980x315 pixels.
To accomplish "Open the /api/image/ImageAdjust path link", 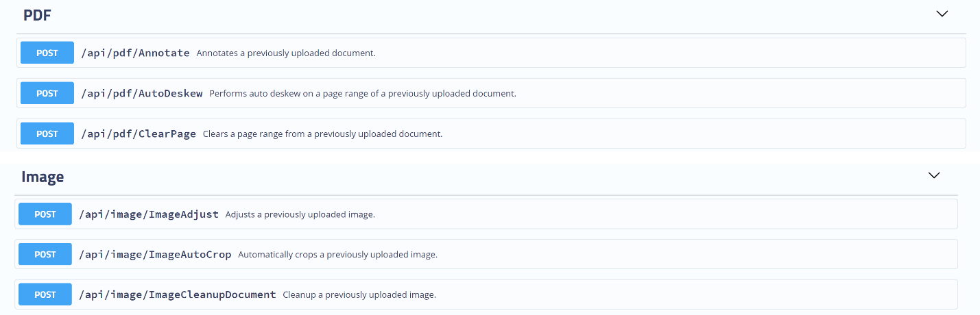I will (149, 214).
